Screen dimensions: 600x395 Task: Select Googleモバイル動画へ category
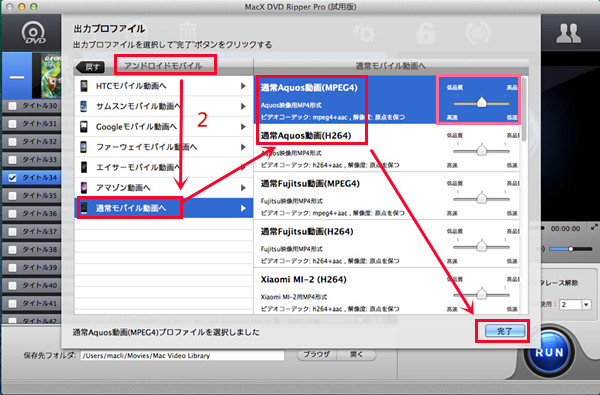[164, 126]
